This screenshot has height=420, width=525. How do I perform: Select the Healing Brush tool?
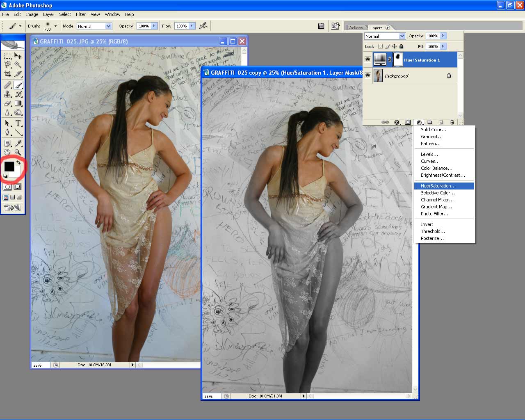click(7, 85)
